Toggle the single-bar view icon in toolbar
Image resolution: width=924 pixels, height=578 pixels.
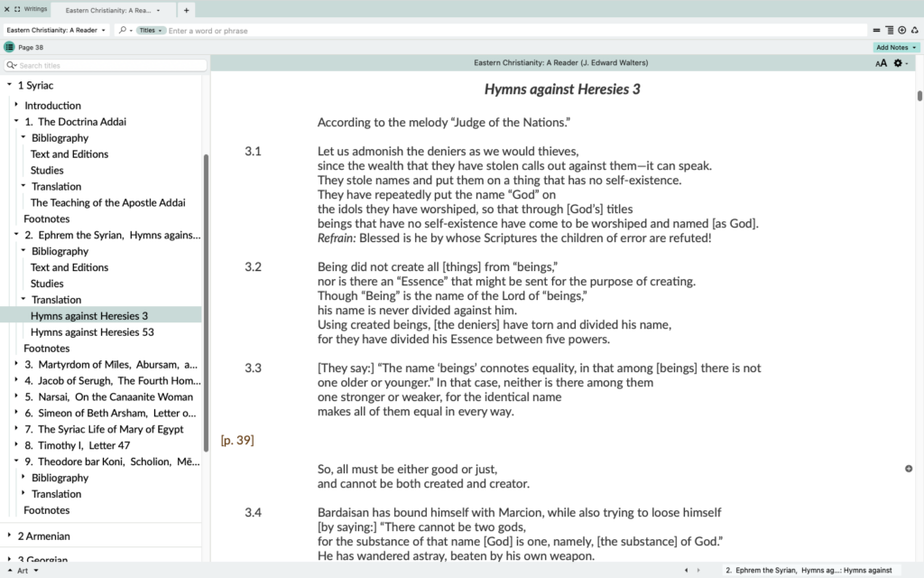[876, 30]
